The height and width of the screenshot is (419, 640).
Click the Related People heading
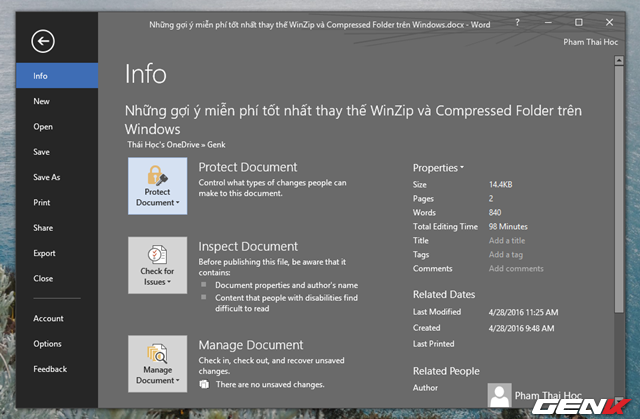coord(446,371)
